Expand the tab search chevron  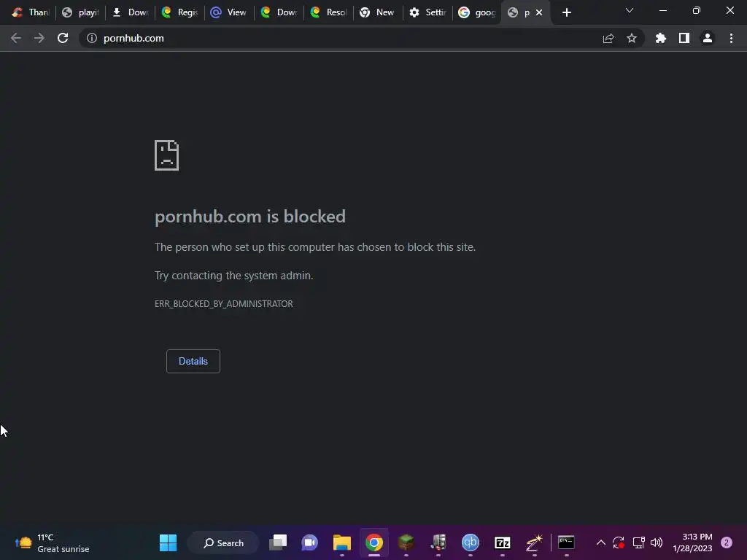click(x=630, y=10)
